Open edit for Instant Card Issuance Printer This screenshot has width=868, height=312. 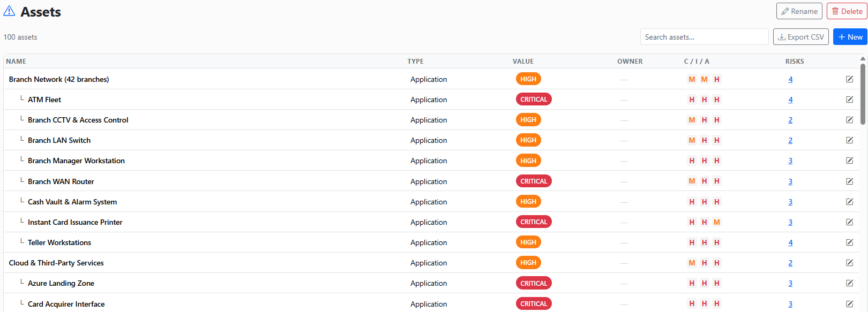pos(849,222)
